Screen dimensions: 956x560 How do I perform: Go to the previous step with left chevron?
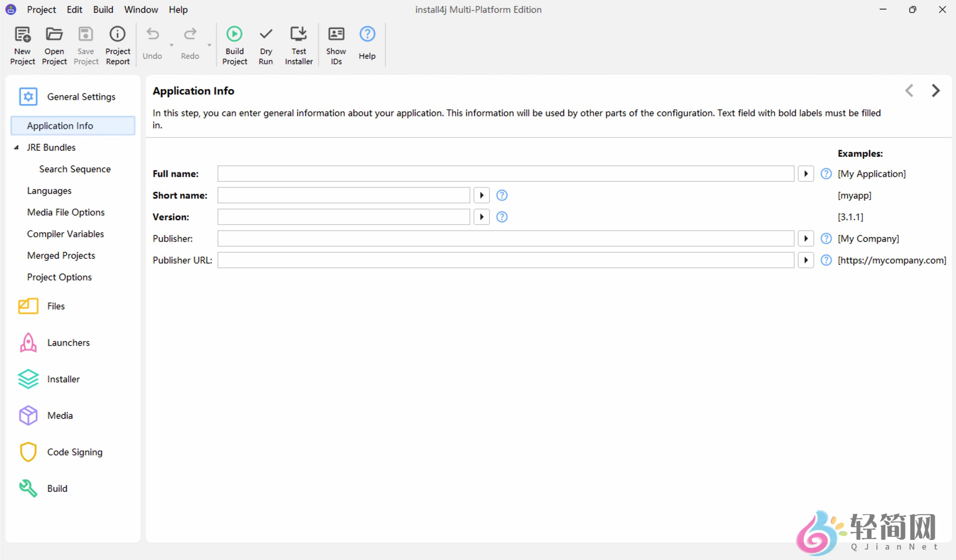point(909,91)
